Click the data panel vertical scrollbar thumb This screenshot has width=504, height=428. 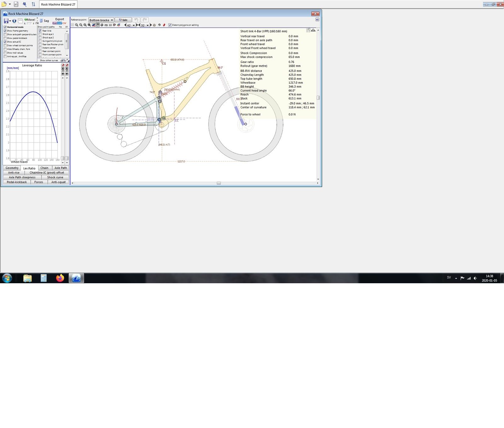pyautogui.click(x=318, y=98)
